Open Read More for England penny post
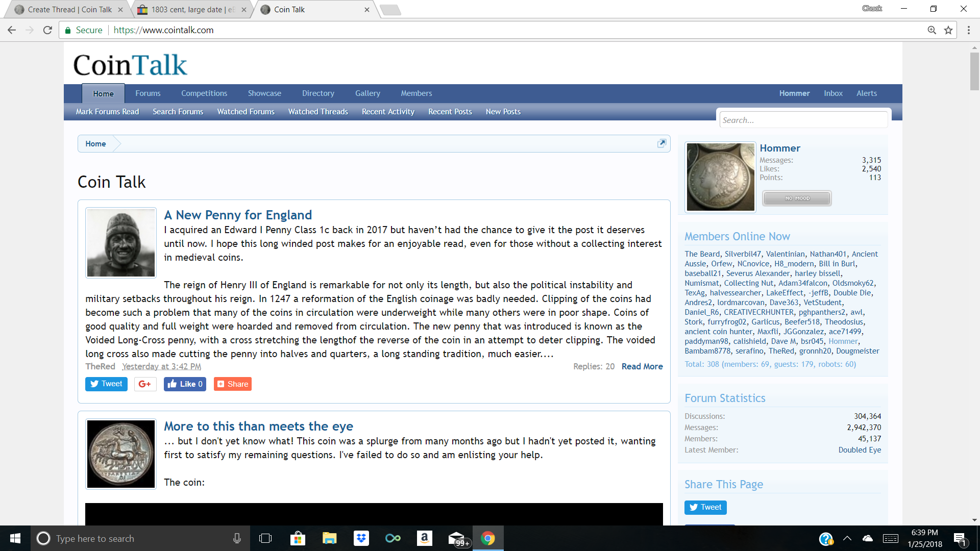Image resolution: width=980 pixels, height=551 pixels. pyautogui.click(x=642, y=366)
